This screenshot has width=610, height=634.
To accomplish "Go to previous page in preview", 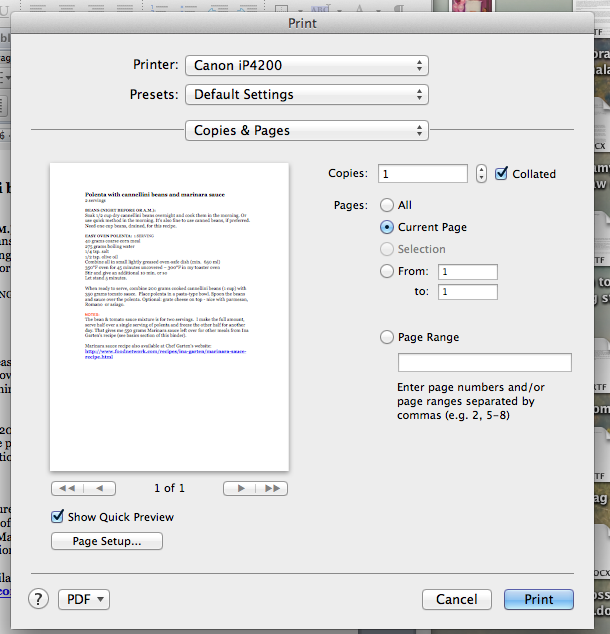I will point(99,489).
